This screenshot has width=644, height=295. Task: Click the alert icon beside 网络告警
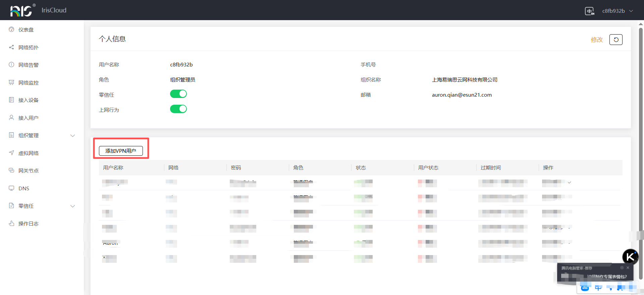click(11, 65)
